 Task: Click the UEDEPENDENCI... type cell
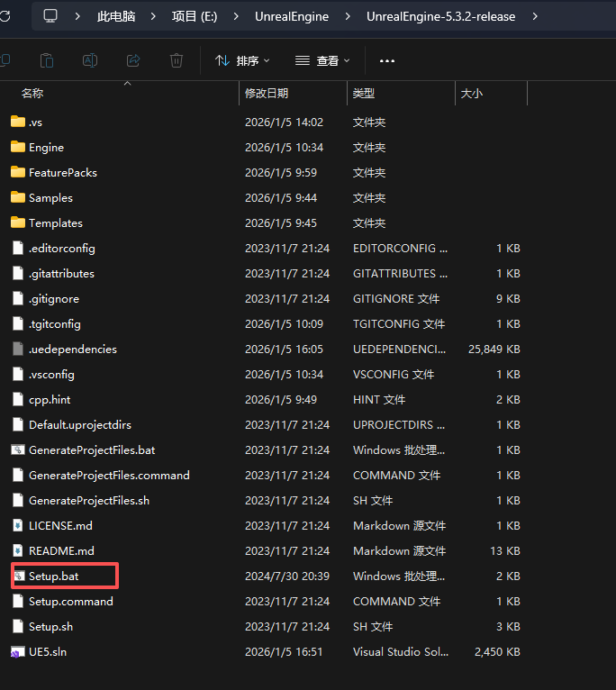pyautogui.click(x=399, y=349)
